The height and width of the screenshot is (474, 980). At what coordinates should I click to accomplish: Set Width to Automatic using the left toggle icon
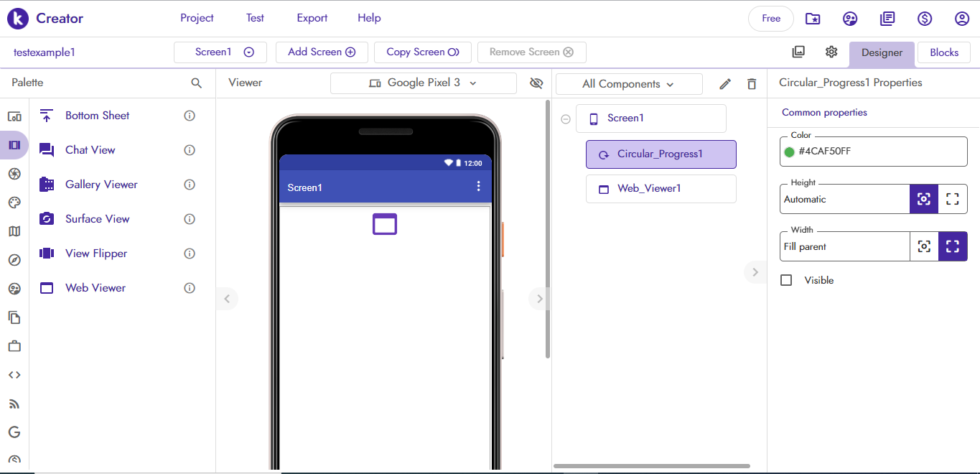[x=924, y=246]
